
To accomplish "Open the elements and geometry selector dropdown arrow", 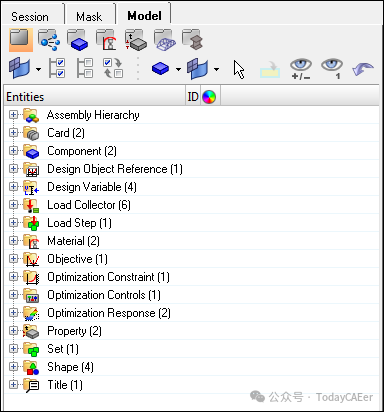I will click(x=38, y=69).
